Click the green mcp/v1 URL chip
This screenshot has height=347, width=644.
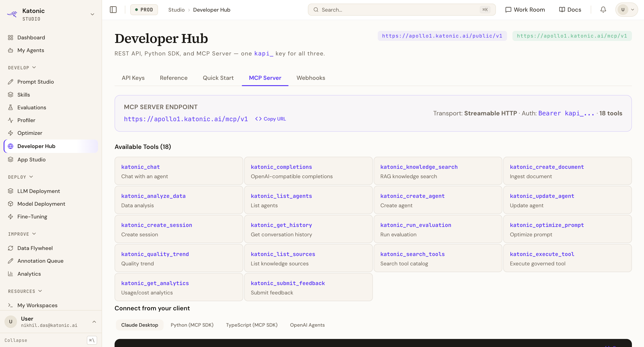tap(572, 36)
